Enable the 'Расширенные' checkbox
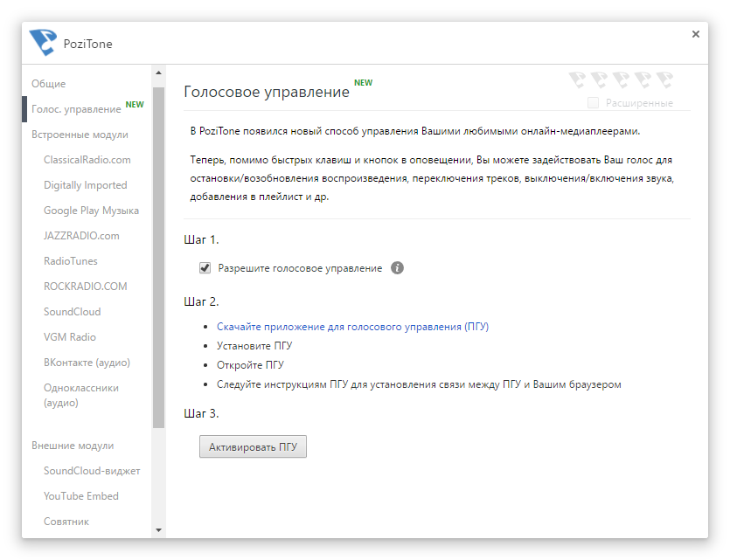The image size is (730, 560). (x=593, y=102)
